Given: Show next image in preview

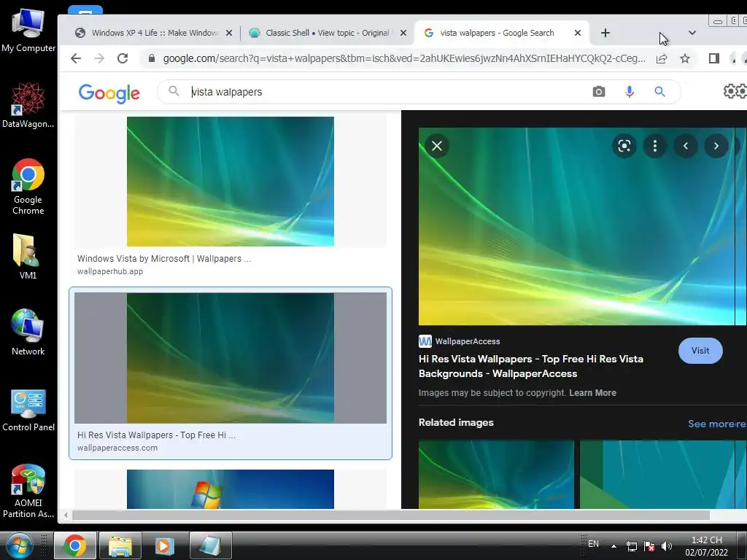Looking at the screenshot, I should pos(716,146).
